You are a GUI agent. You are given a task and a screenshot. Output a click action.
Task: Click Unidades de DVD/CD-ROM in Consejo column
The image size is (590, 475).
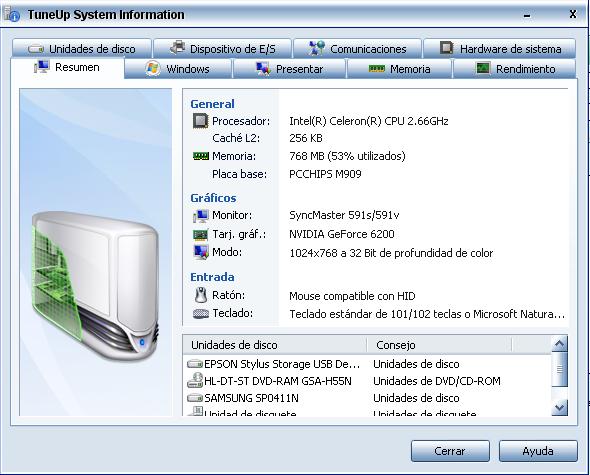(436, 381)
